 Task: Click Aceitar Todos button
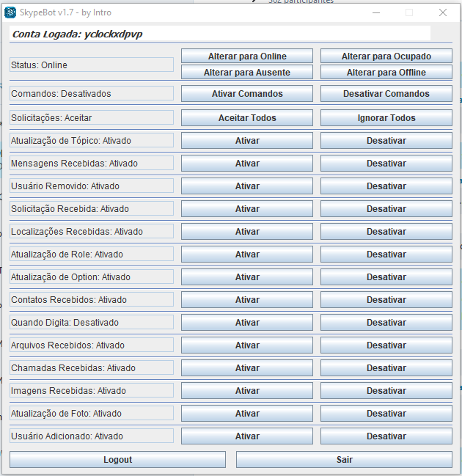pos(247,118)
